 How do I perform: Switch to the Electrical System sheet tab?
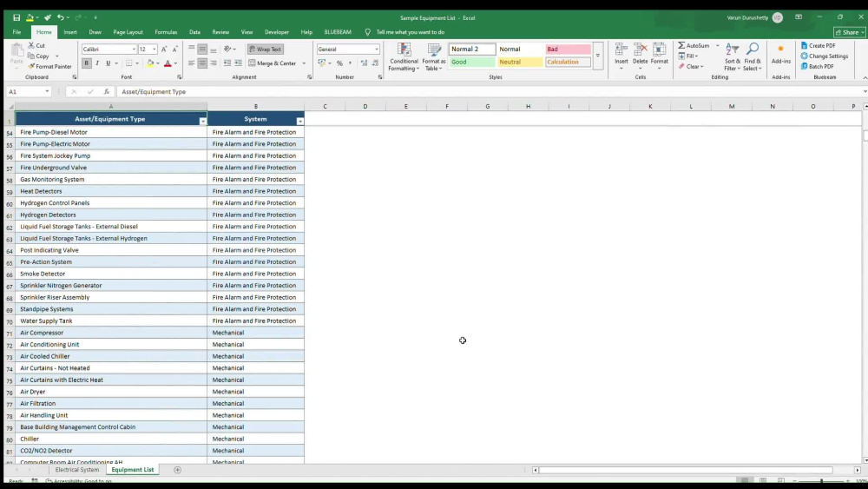77,470
